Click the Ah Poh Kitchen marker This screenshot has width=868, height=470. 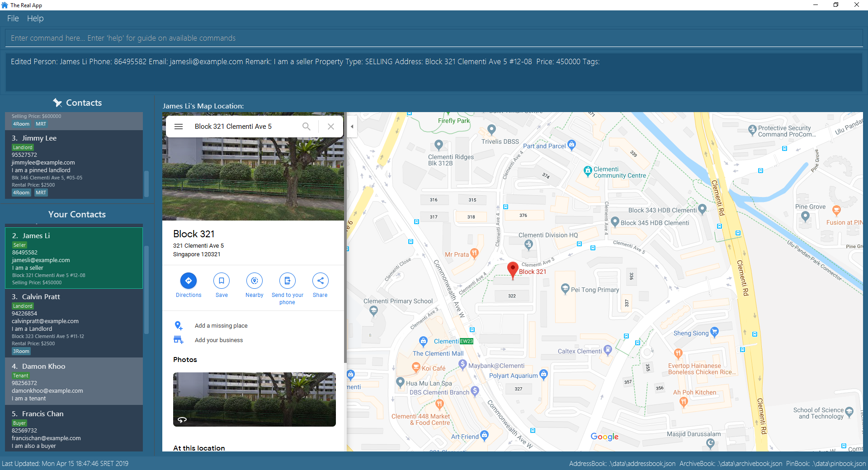pyautogui.click(x=684, y=402)
